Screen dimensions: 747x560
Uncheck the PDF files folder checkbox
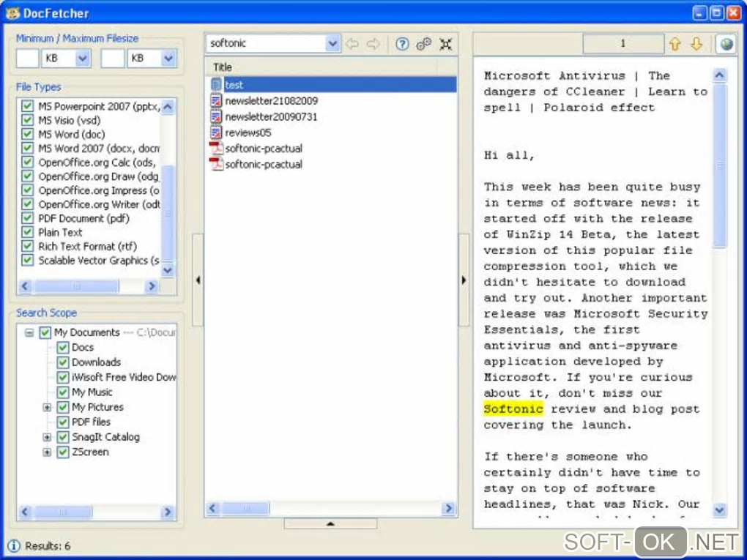[x=62, y=422]
